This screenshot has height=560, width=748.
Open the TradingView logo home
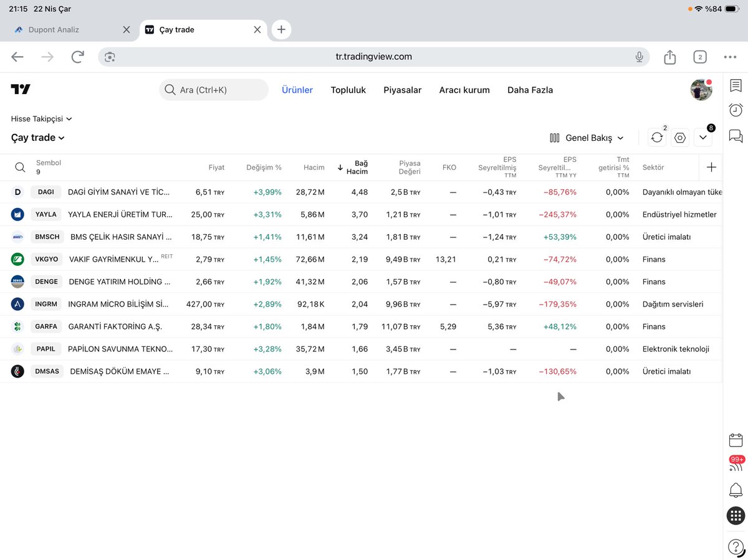21,90
